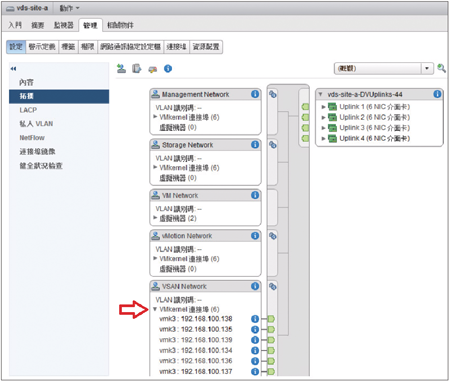450x382 pixels.
Task: Expand virtual machines under VM Network
Action: pyautogui.click(x=155, y=218)
